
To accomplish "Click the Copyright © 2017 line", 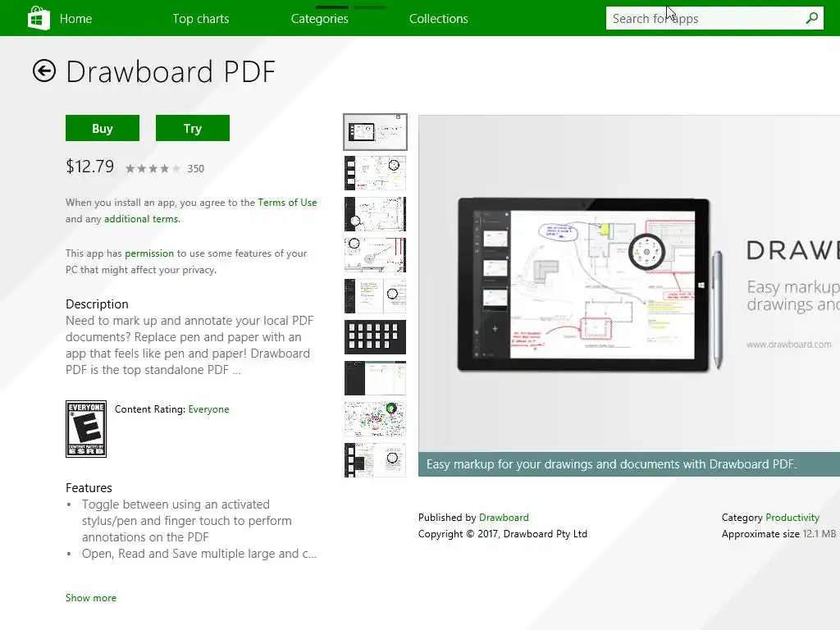I will click(x=503, y=534).
